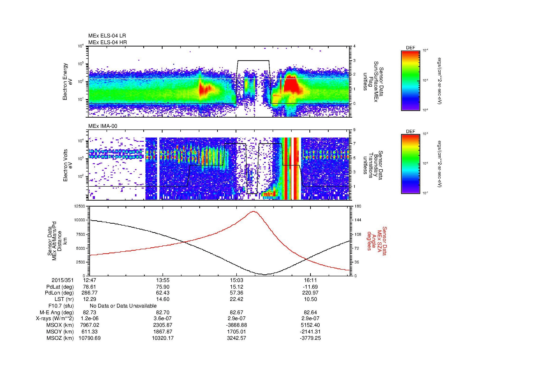
Task: Select M-E Ang value '82.64'
Action: click(x=310, y=312)
